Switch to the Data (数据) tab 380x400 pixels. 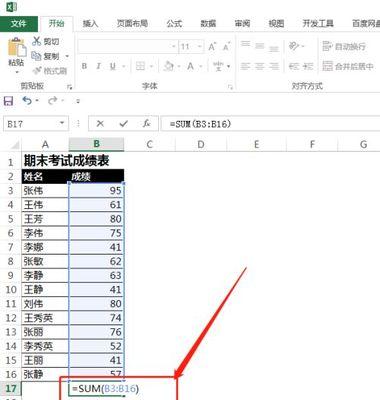pos(208,23)
